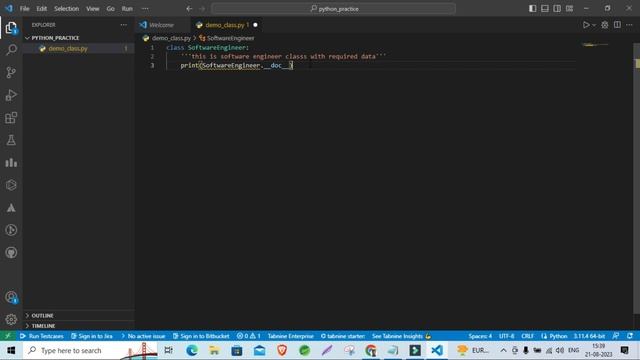Screen dimensions: 640x360
Task: Open the View menu
Action: tap(93, 9)
